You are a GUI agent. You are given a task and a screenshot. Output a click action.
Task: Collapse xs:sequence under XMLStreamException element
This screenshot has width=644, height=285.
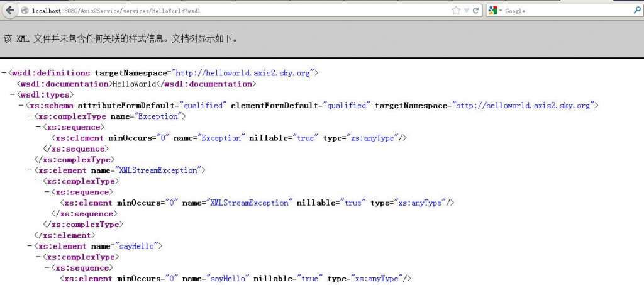[47, 192]
